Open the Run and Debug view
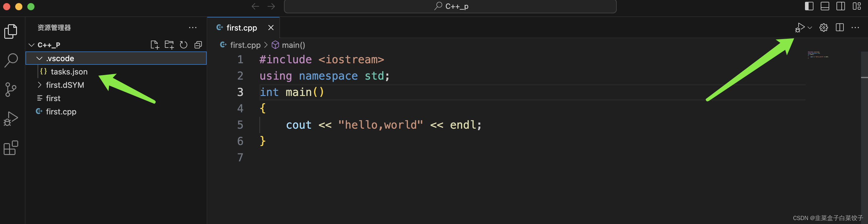This screenshot has height=224, width=868. point(11,119)
